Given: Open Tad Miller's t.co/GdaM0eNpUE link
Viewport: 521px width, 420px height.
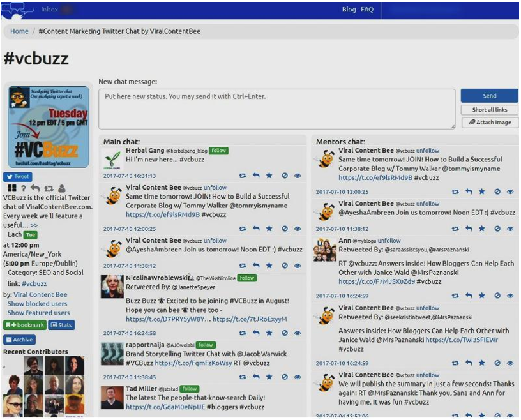Looking at the screenshot, I should pos(165,407).
